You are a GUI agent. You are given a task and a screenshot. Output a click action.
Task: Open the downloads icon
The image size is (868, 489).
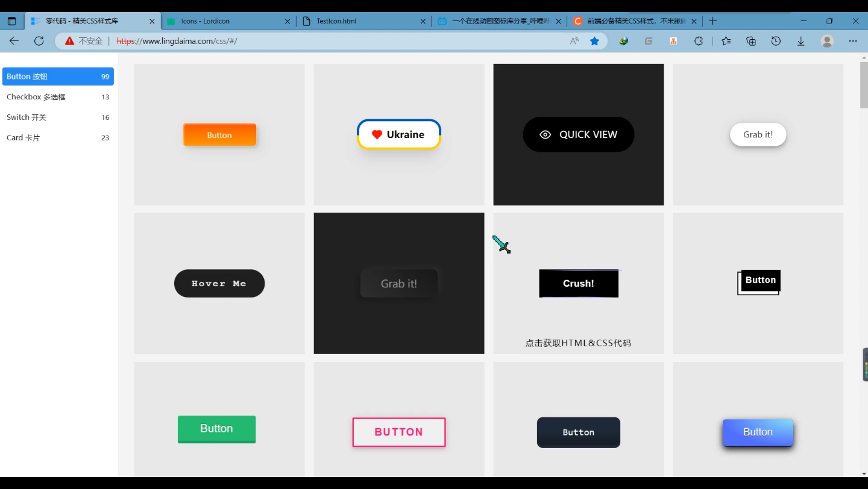click(x=801, y=41)
